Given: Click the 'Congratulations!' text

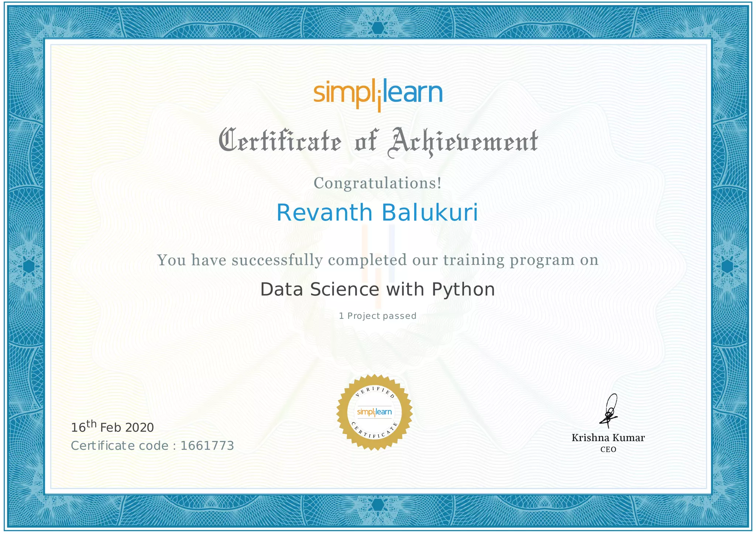Looking at the screenshot, I should pyautogui.click(x=377, y=183).
